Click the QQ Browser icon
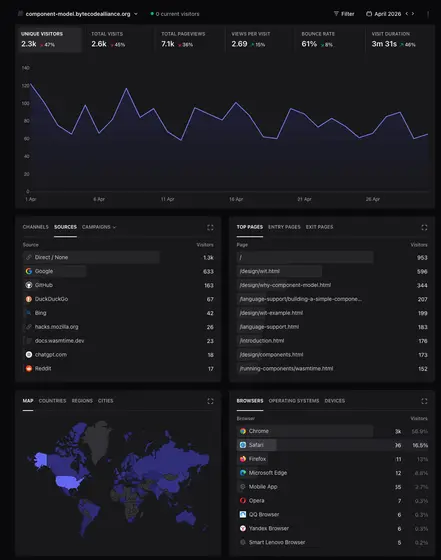This screenshot has width=441, height=560. pyautogui.click(x=243, y=515)
